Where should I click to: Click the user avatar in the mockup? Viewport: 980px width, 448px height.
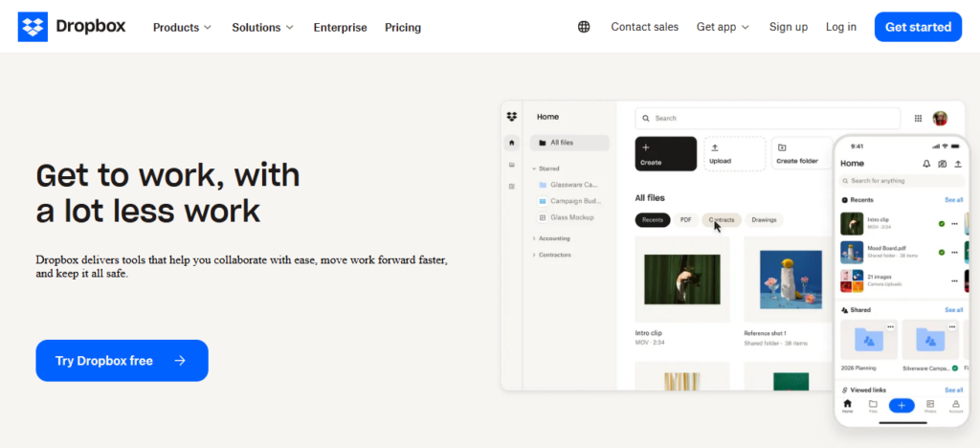pos(940,118)
